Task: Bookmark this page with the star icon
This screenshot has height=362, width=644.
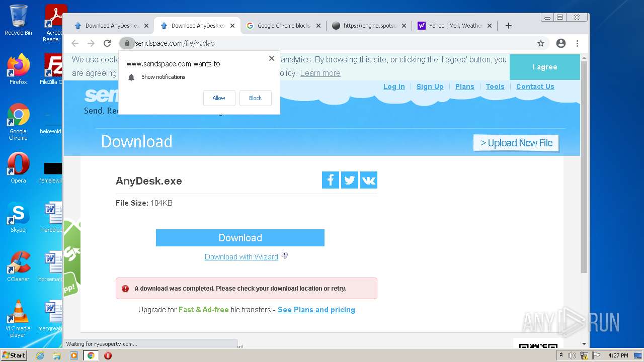Action: pos(541,43)
